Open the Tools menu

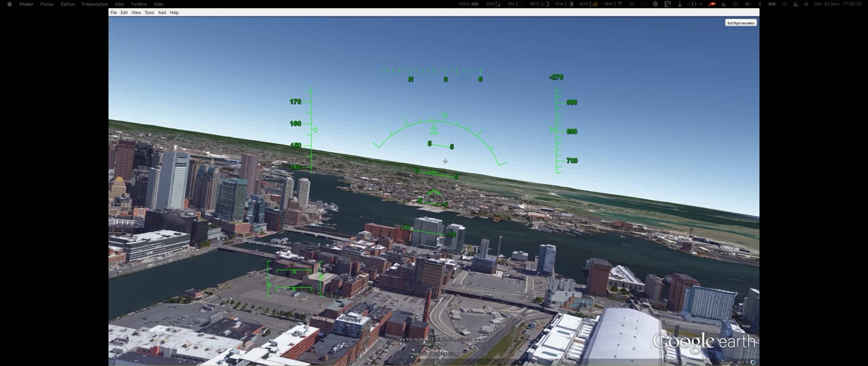[149, 13]
